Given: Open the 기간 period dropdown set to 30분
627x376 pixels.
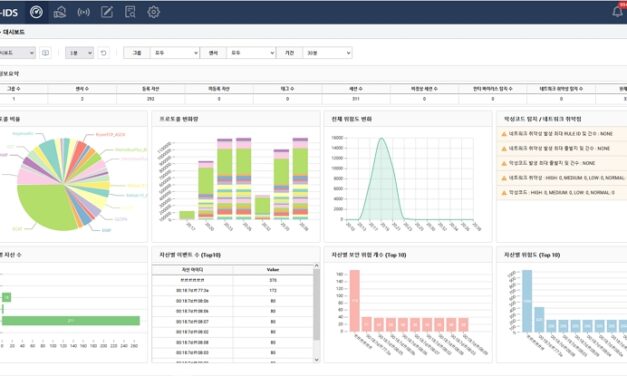Looking at the screenshot, I should [327, 53].
